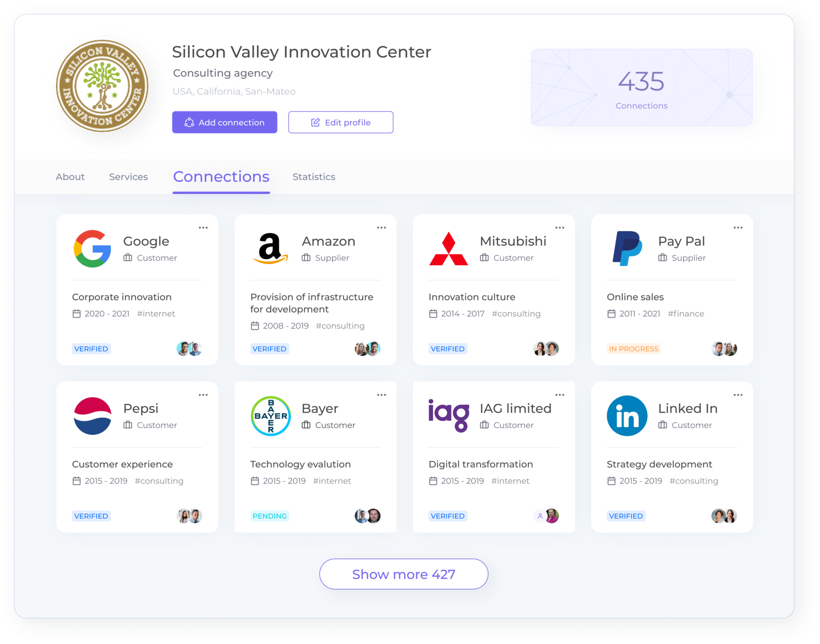Viewport: 820px width, 644px height.
Task: Open the Amazon card three-dot menu
Action: click(x=381, y=228)
